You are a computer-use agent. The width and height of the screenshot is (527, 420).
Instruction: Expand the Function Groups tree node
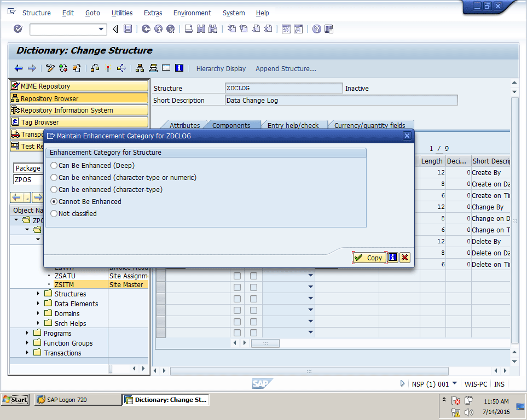point(27,343)
